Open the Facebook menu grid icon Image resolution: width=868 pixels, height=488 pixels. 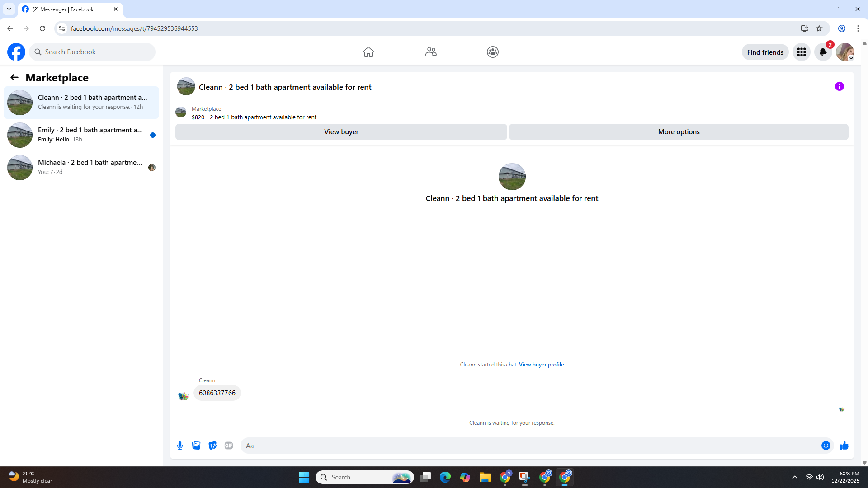tap(801, 52)
